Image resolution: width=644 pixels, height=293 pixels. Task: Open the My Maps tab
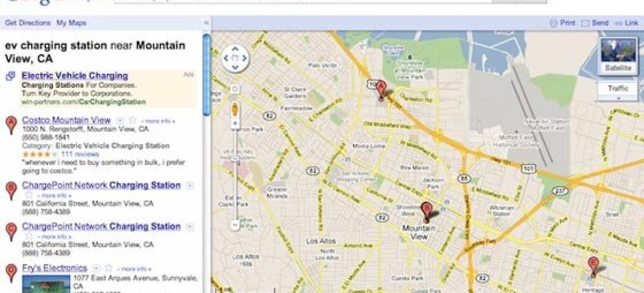[71, 23]
